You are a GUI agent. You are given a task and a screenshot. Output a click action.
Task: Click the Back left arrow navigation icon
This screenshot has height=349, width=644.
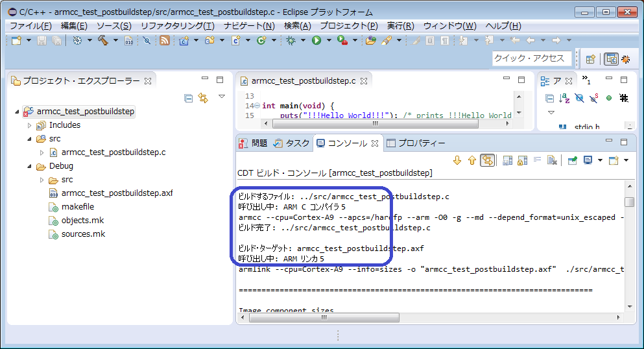(531, 40)
